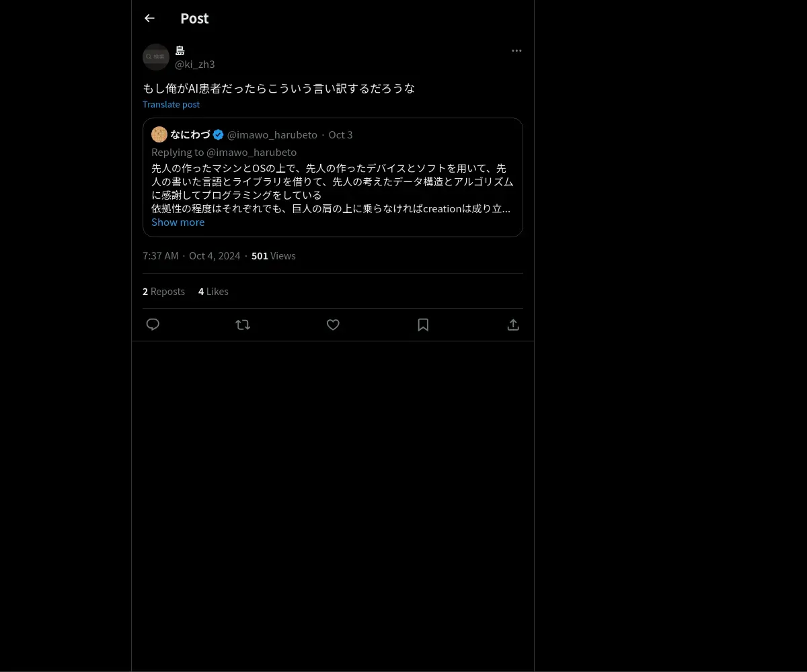Translate post link
Screen dimensions: 807x672
pos(171,104)
